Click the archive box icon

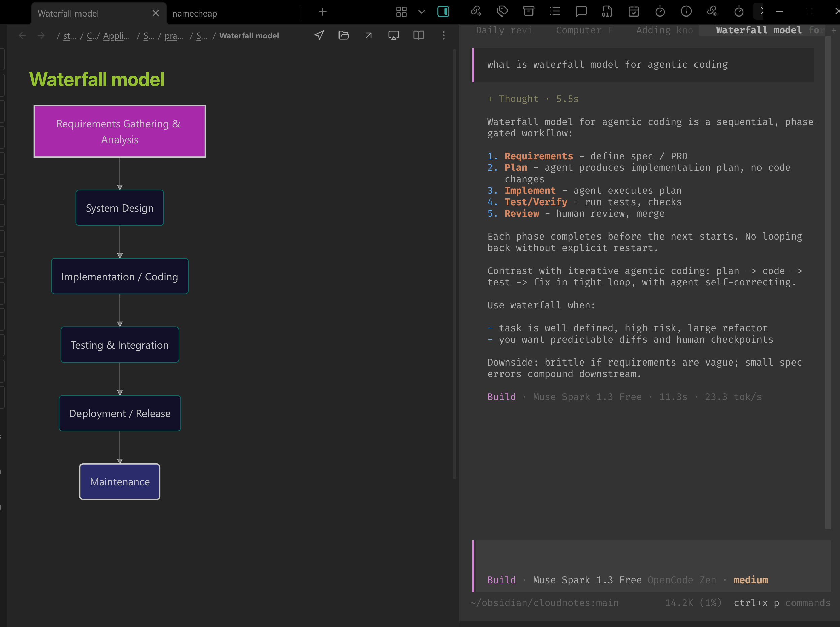tap(528, 11)
